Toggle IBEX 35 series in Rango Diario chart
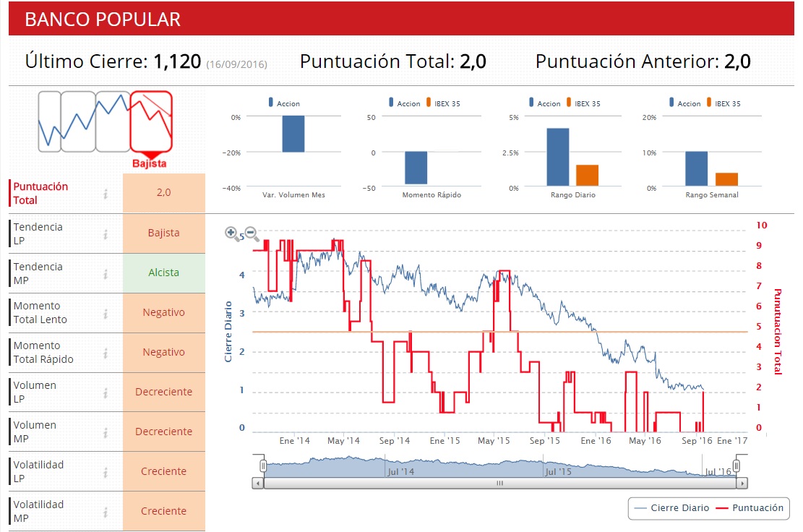This screenshot has width=803, height=532. [583, 103]
